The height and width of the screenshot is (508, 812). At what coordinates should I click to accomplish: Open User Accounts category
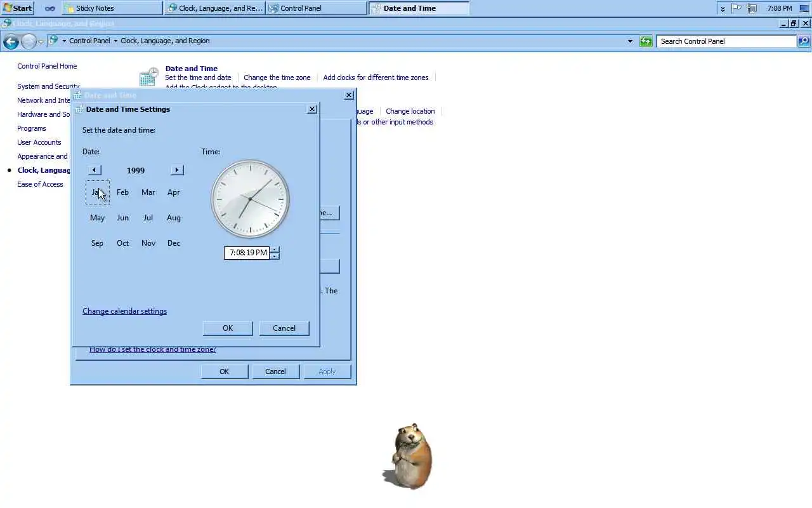(x=39, y=142)
